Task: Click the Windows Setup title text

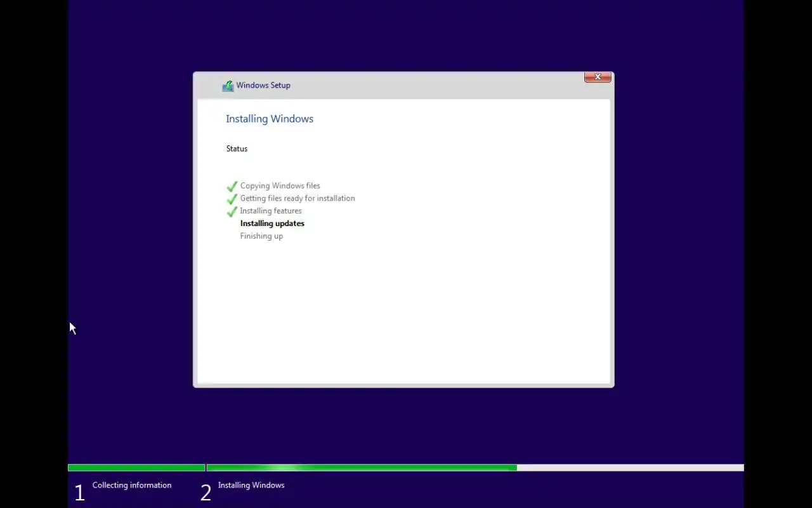Action: click(x=263, y=85)
